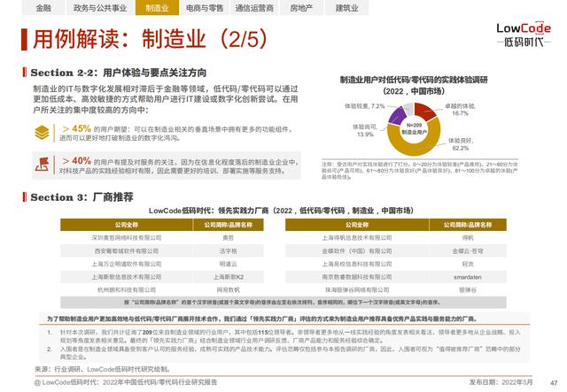Screen dimensions: 567x392
Task: Click the brand cell 活字格
Action: tap(229, 250)
